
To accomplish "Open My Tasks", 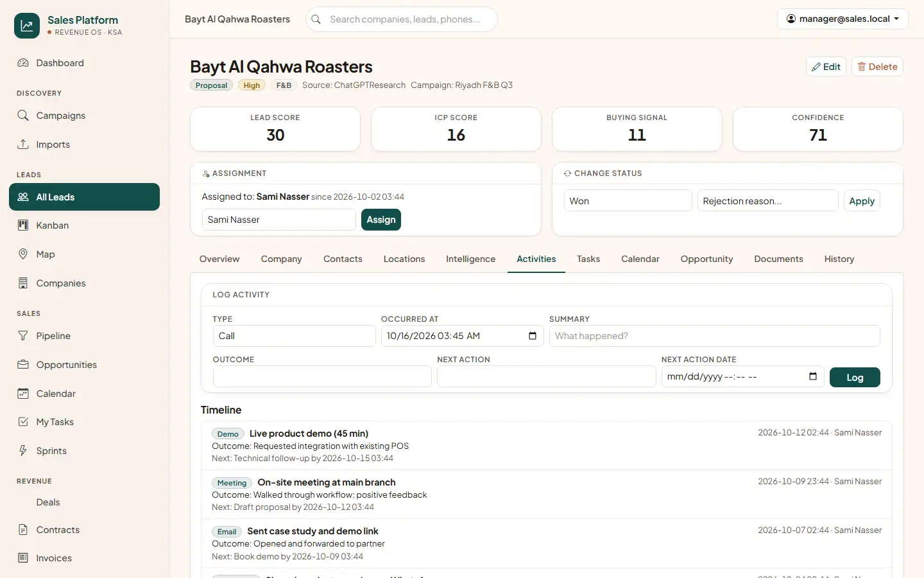I will point(84,422).
